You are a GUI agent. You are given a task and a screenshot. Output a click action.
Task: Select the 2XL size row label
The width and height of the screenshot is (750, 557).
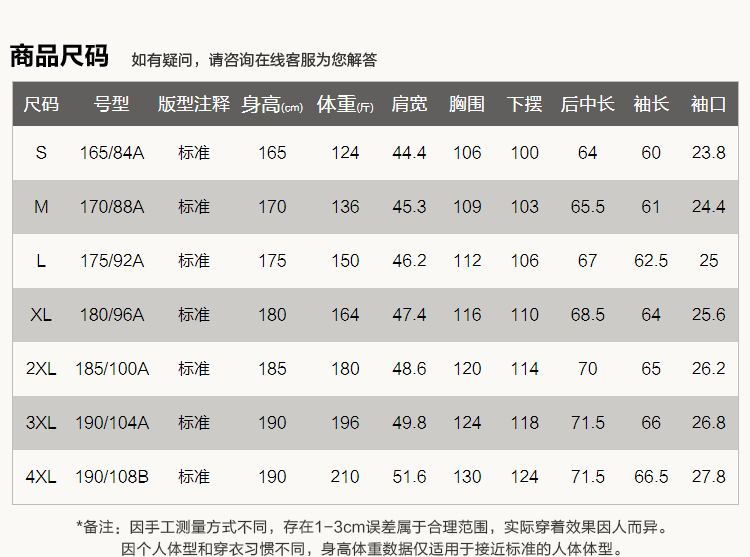(x=41, y=369)
